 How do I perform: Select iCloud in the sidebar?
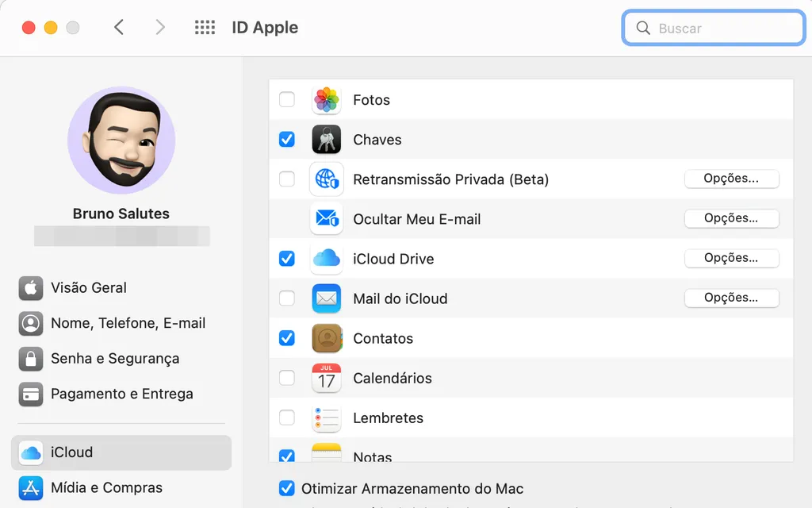(121, 452)
